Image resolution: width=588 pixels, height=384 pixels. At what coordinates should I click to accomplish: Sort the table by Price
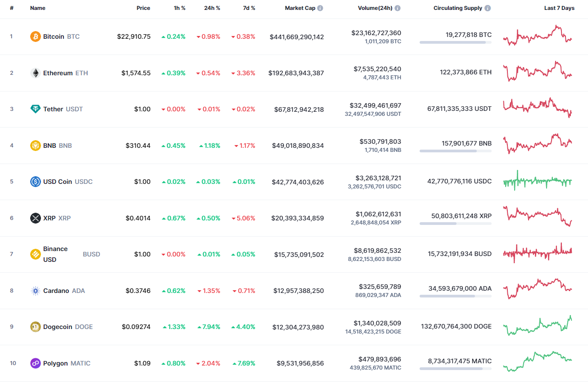coord(143,8)
